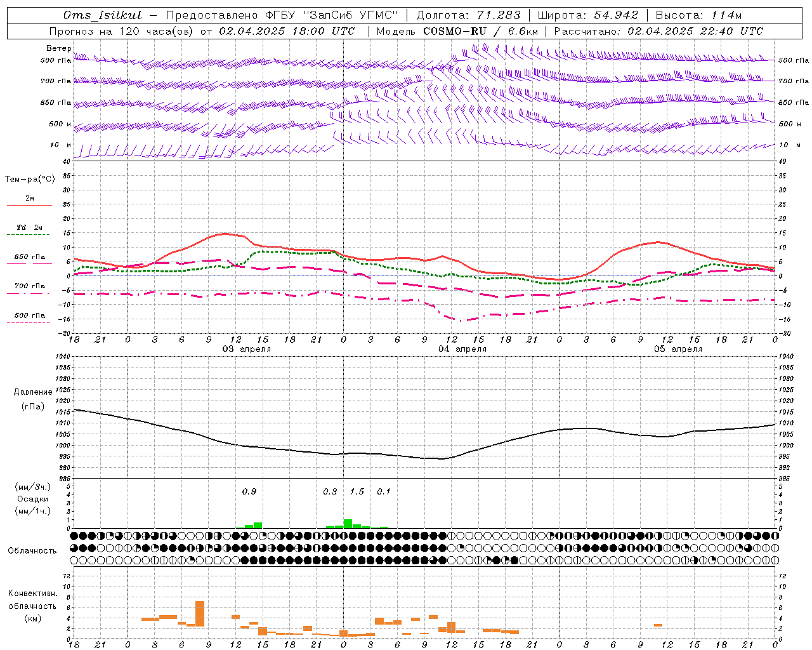Viewport: 812px width, 650px height.
Task: Click the "03 апреля" date label
Action: (x=246, y=349)
